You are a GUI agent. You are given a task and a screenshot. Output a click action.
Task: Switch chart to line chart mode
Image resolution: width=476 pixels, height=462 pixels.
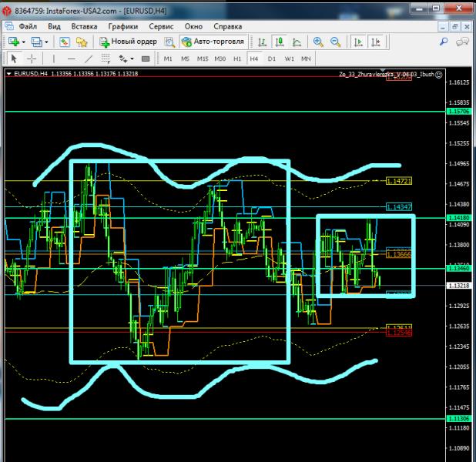coord(297,42)
